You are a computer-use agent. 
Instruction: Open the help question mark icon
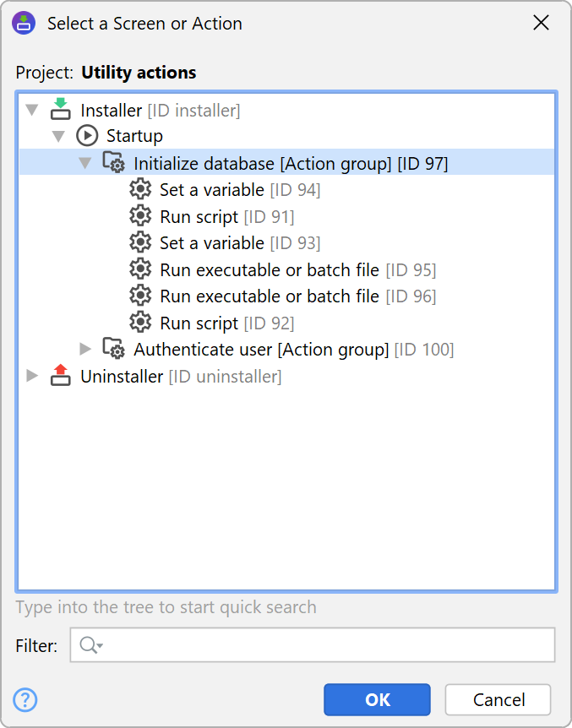pyautogui.click(x=25, y=699)
